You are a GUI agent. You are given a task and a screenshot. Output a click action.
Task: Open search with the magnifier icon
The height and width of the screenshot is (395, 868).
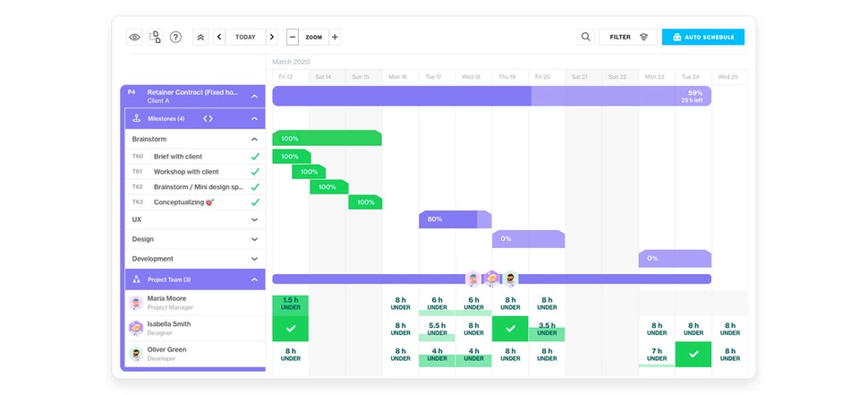(586, 37)
